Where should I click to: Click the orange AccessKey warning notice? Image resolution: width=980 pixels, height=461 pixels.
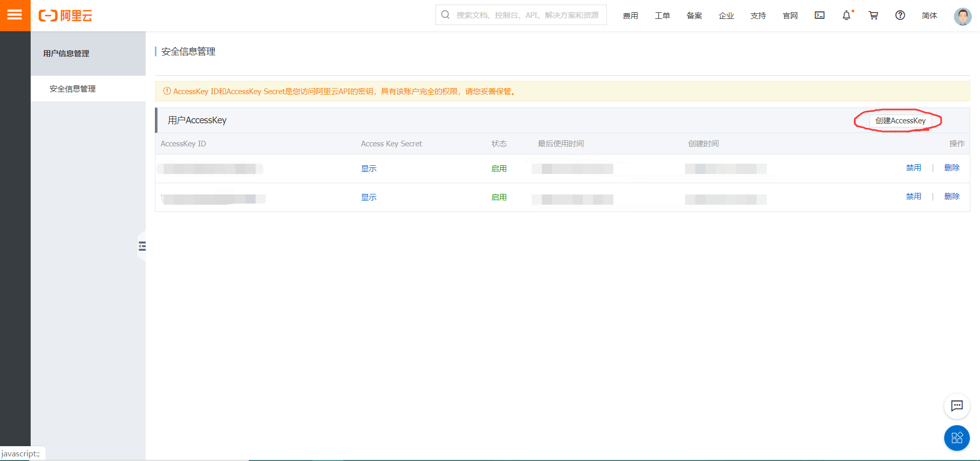coord(562,91)
